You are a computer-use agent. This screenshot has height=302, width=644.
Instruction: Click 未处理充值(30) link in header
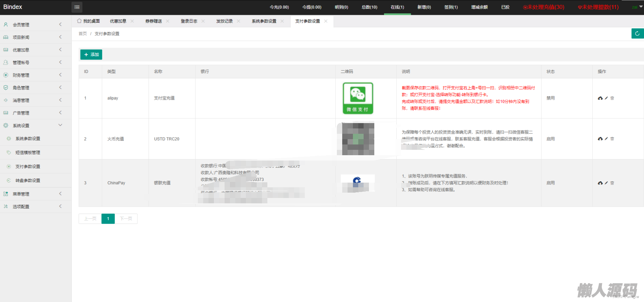(543, 7)
